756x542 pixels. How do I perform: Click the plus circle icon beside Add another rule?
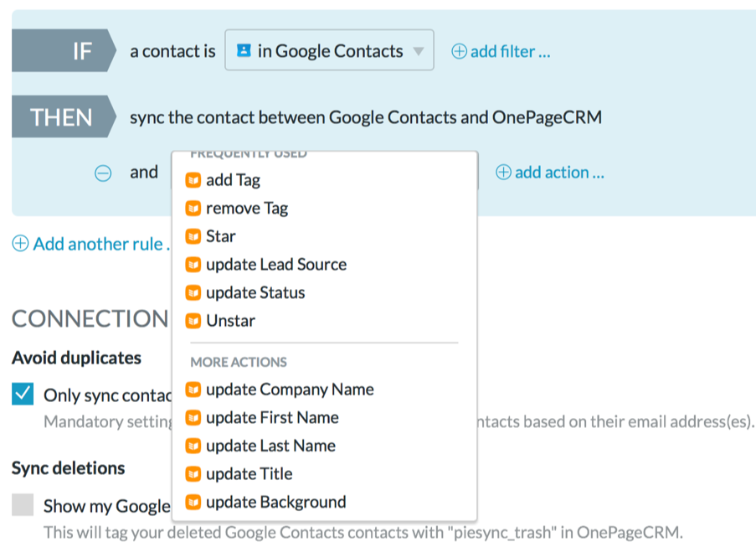(x=20, y=243)
